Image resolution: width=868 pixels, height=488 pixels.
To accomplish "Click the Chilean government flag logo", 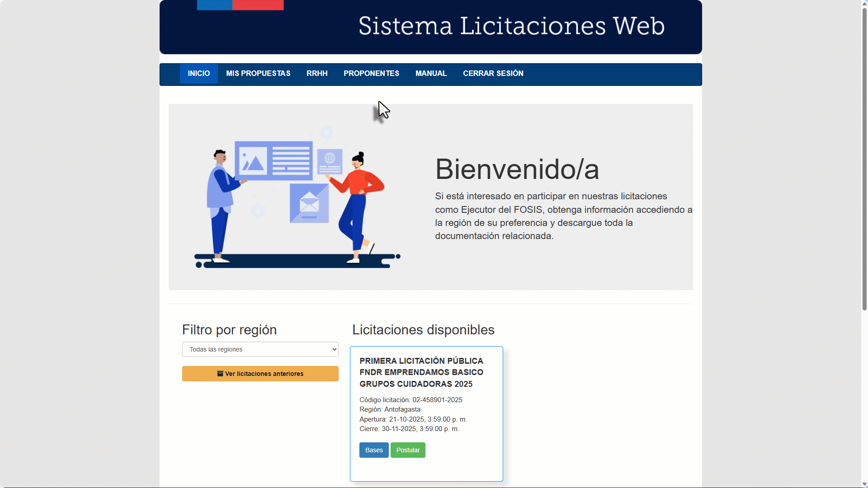I will tap(240, 5).
